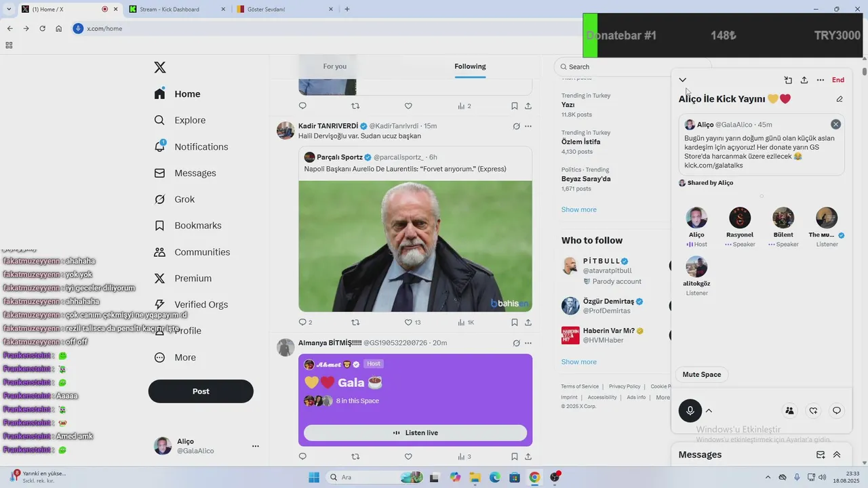Open Grok in the sidebar
Image resolution: width=868 pixels, height=488 pixels.
[175, 199]
